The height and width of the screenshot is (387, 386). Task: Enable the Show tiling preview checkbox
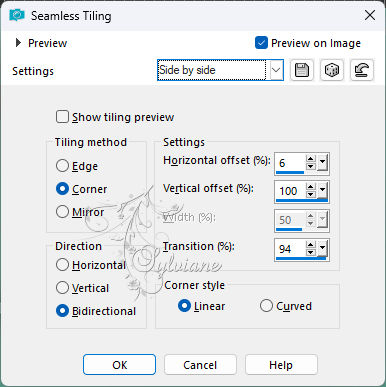tap(62, 117)
